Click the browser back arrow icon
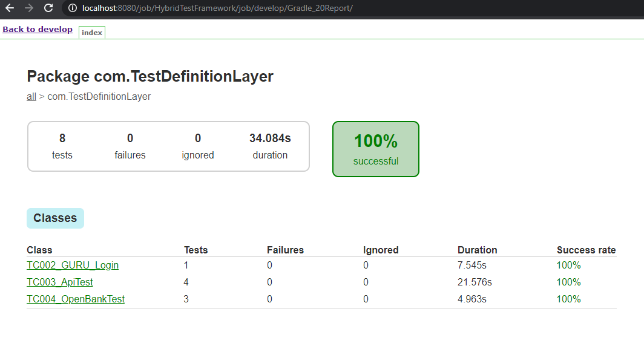This screenshot has width=644, height=352. [10, 8]
